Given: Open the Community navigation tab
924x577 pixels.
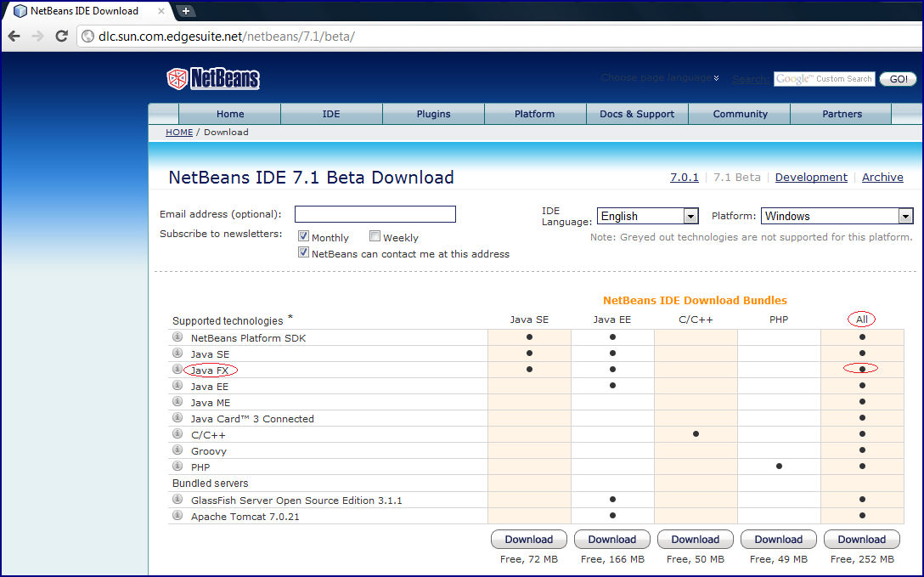Looking at the screenshot, I should [741, 114].
